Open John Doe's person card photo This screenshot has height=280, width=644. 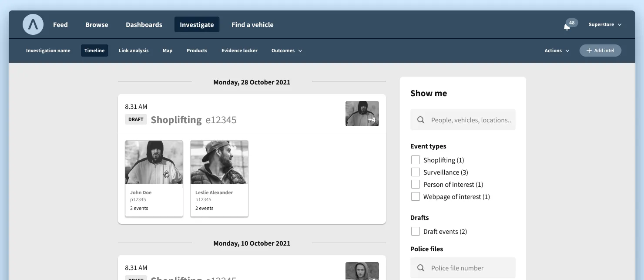pyautogui.click(x=154, y=162)
